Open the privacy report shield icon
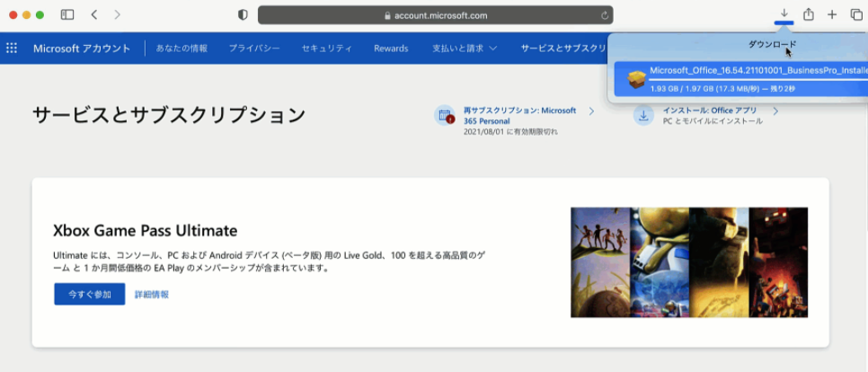The width and height of the screenshot is (868, 372). tap(243, 15)
